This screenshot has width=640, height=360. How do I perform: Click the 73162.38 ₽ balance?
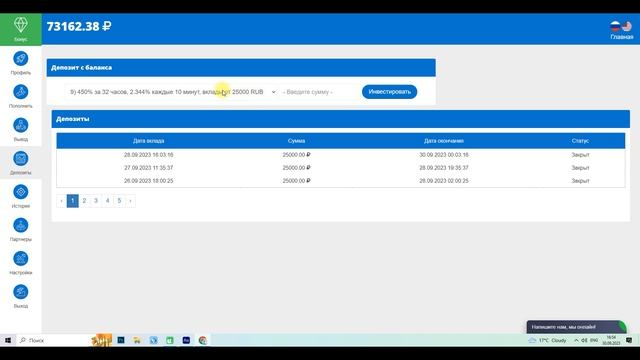[x=79, y=27]
